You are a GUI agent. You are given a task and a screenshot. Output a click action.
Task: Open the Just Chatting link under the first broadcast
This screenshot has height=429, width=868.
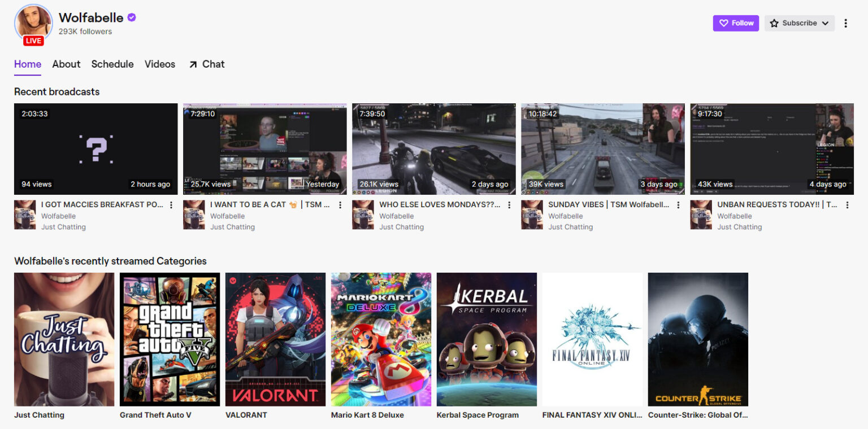tap(63, 226)
